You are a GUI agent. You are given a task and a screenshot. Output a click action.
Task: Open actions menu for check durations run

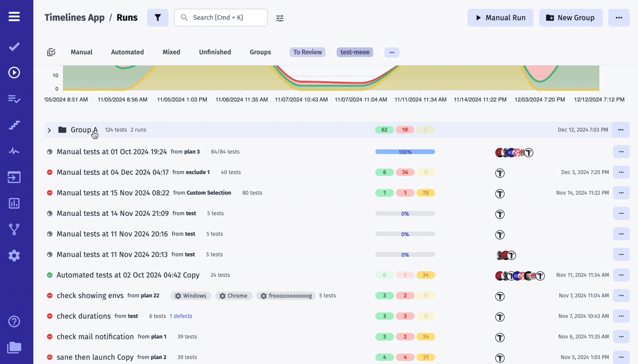tap(621, 316)
